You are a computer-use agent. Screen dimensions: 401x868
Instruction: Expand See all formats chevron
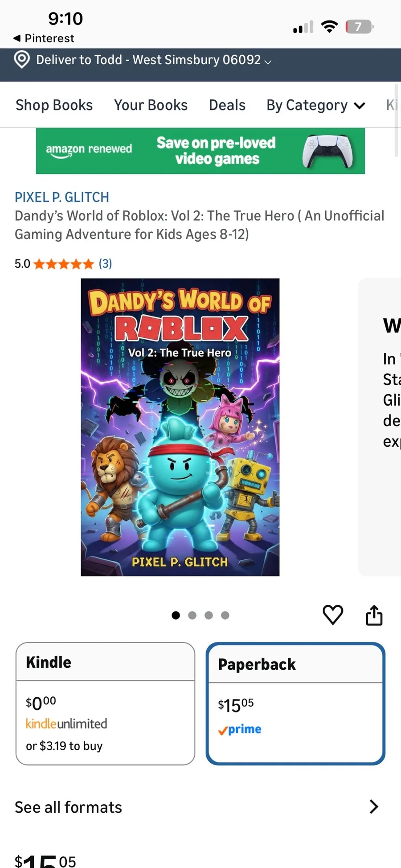[x=374, y=806]
